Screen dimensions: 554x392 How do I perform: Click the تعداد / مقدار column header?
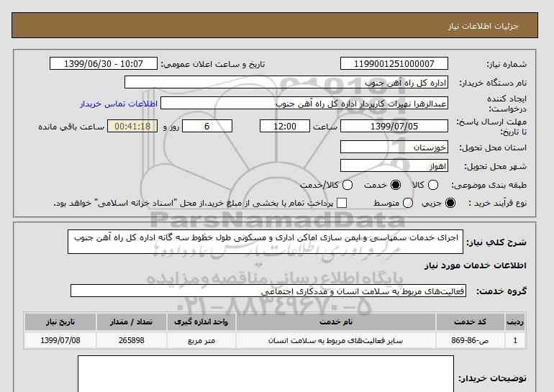click(x=132, y=322)
